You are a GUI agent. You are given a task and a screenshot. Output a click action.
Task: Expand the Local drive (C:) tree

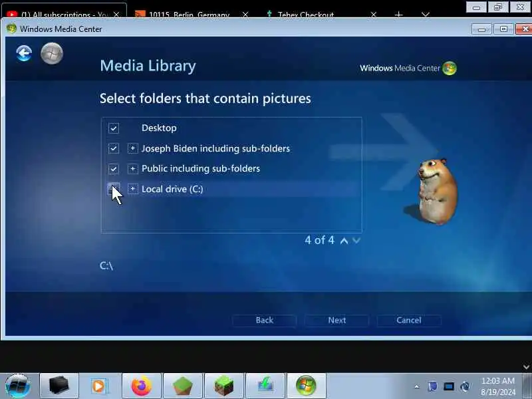[x=132, y=189]
